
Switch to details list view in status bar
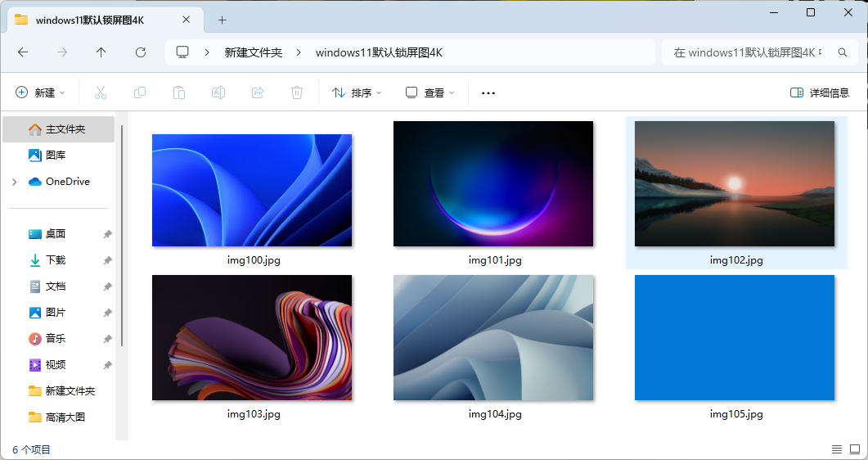(x=836, y=449)
